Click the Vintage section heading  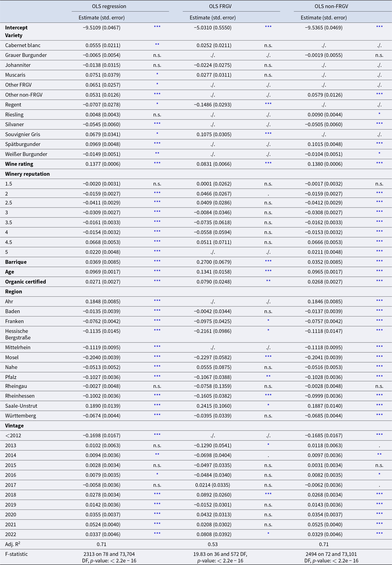click(14, 426)
